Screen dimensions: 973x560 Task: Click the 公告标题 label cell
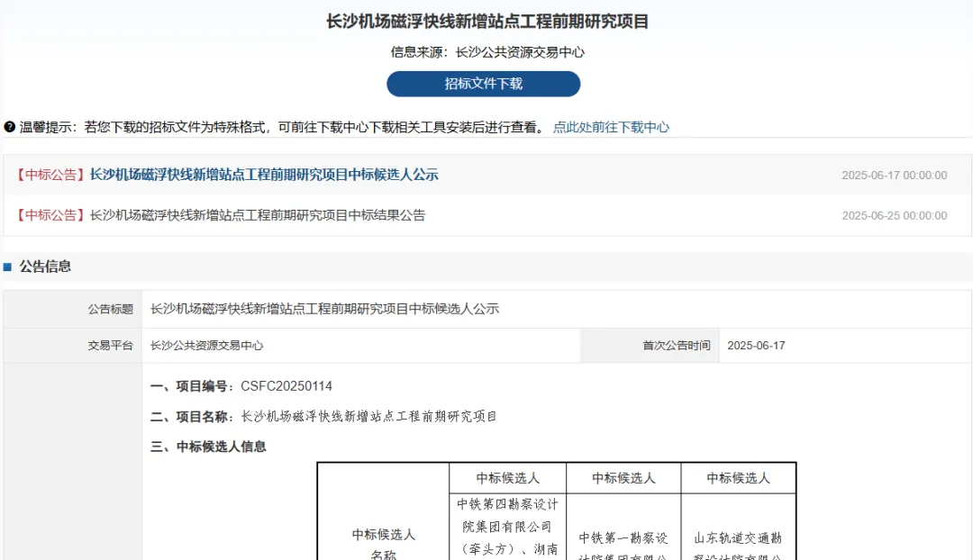coord(73,309)
